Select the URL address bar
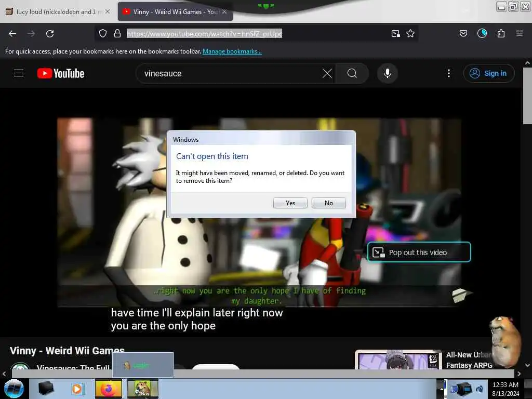The image size is (532, 399). pyautogui.click(x=204, y=34)
